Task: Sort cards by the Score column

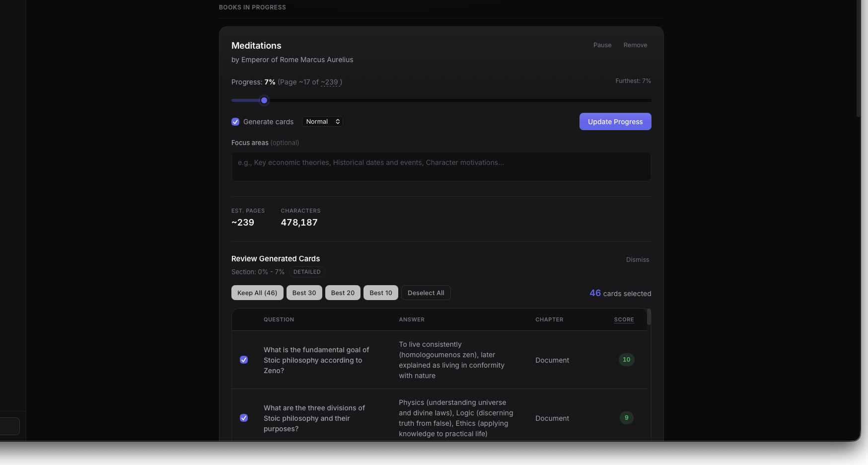Action: [624, 319]
